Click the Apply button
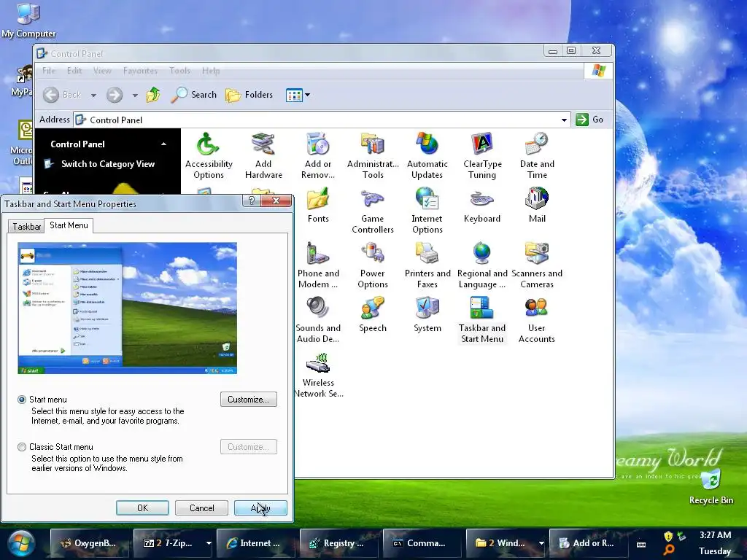Screen dimensions: 747x560 (x=260, y=508)
